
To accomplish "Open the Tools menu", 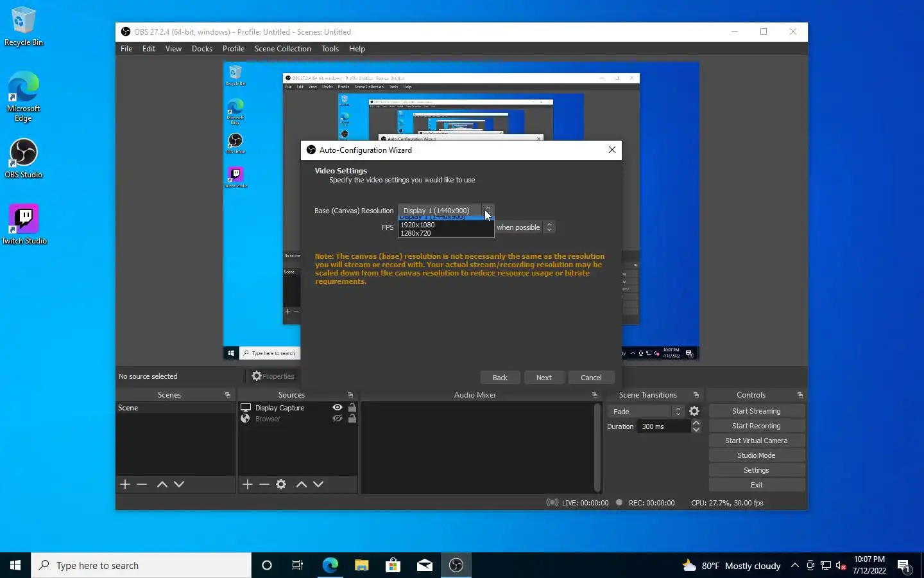I will coord(330,49).
